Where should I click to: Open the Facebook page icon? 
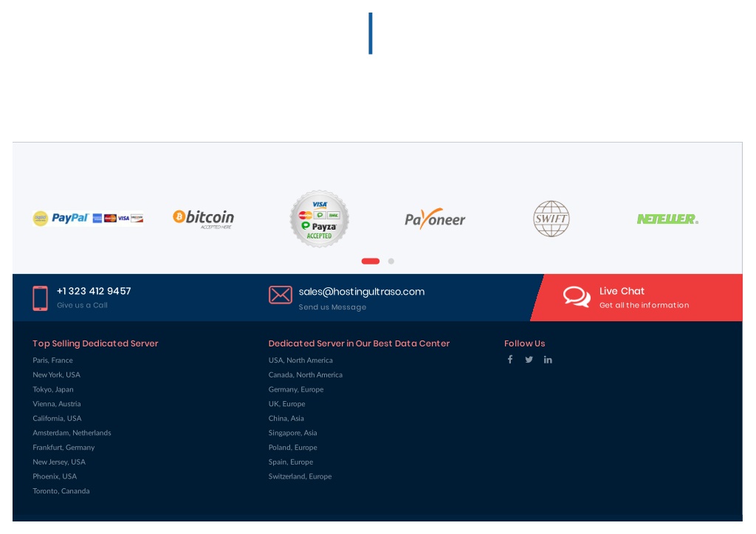coord(509,360)
